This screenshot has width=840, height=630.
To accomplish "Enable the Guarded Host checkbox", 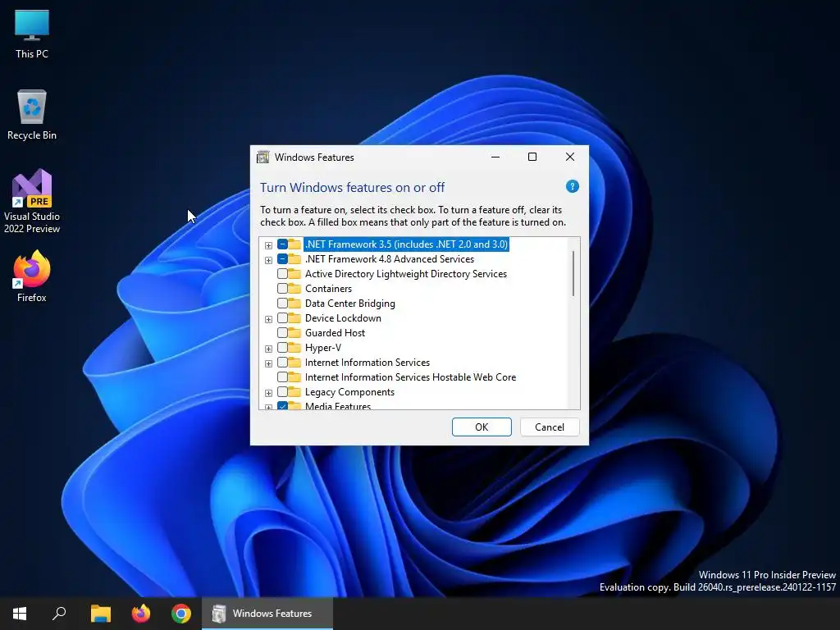I will point(282,333).
